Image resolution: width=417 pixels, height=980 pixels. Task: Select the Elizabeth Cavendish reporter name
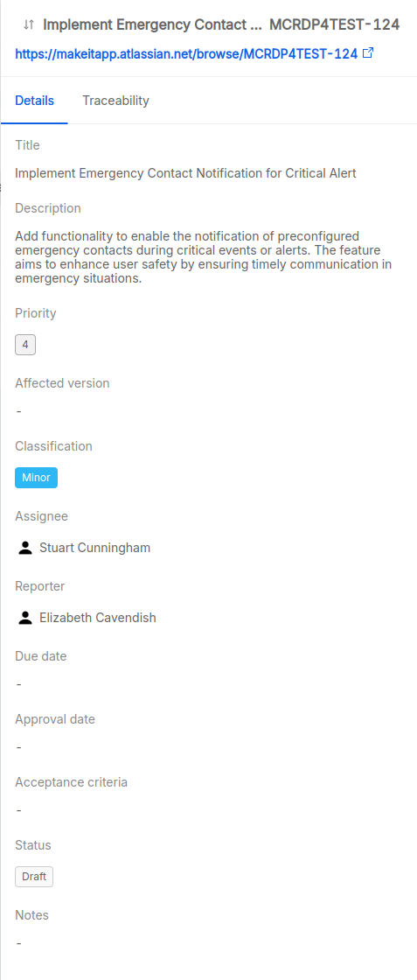coord(98,618)
